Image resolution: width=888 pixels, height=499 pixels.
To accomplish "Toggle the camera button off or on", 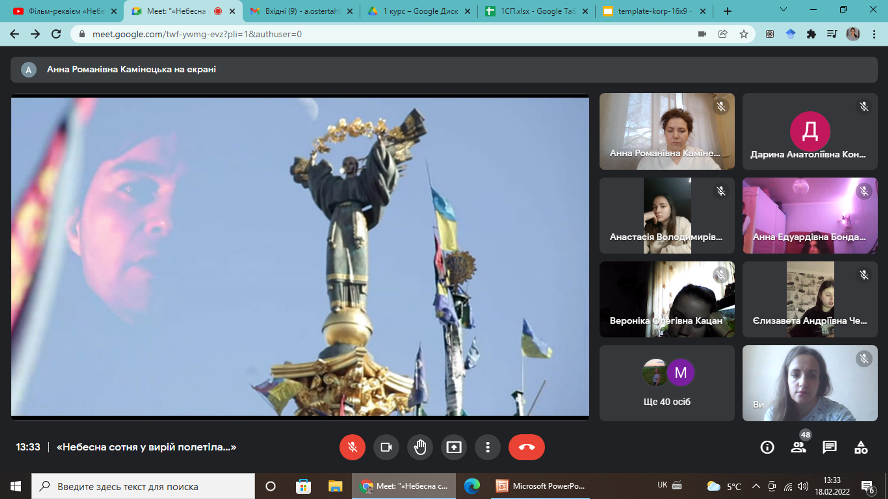I will coord(386,447).
